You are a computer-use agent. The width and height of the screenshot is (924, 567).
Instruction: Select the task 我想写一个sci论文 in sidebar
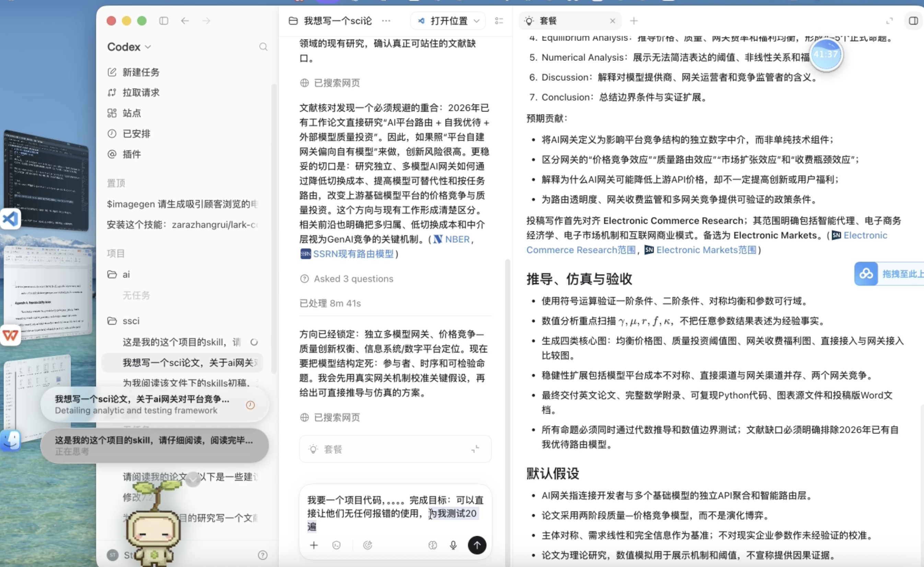point(182,363)
